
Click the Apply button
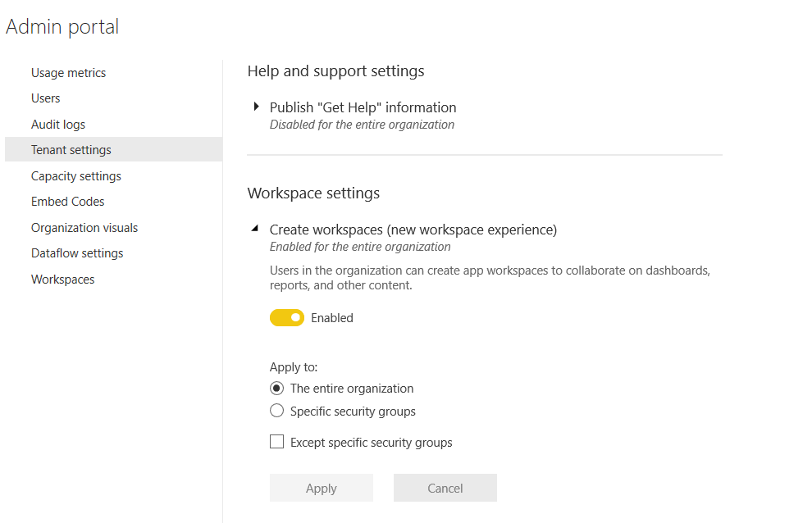tap(321, 488)
